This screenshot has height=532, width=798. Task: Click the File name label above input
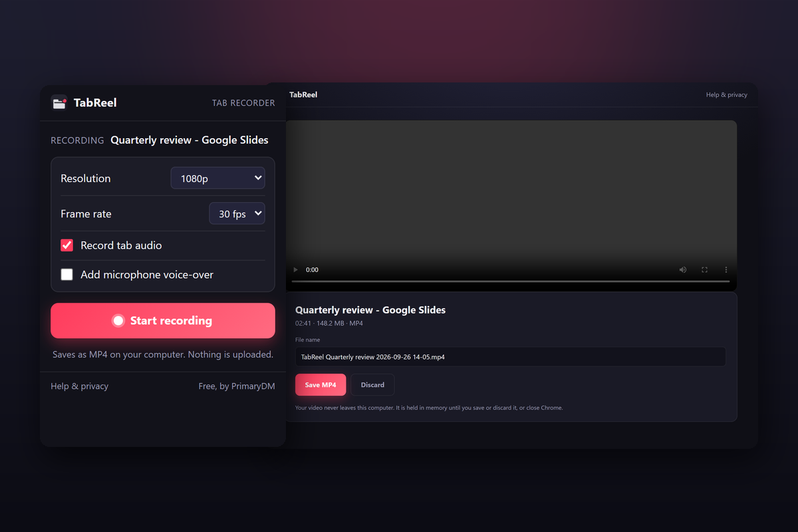(x=308, y=340)
